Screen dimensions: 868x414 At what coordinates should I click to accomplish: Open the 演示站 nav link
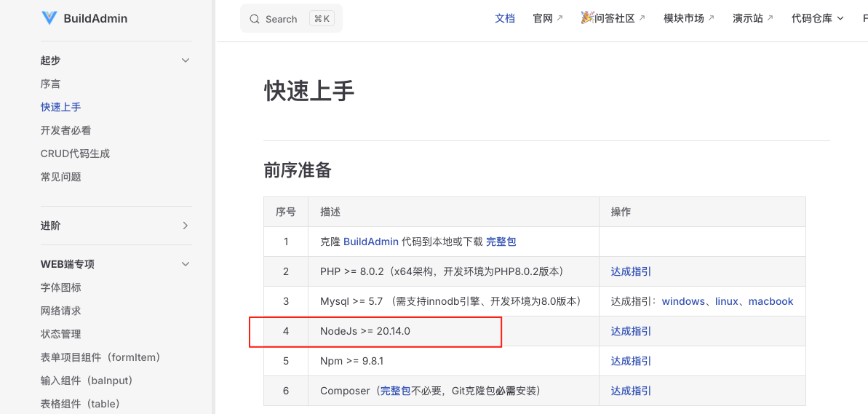753,18
